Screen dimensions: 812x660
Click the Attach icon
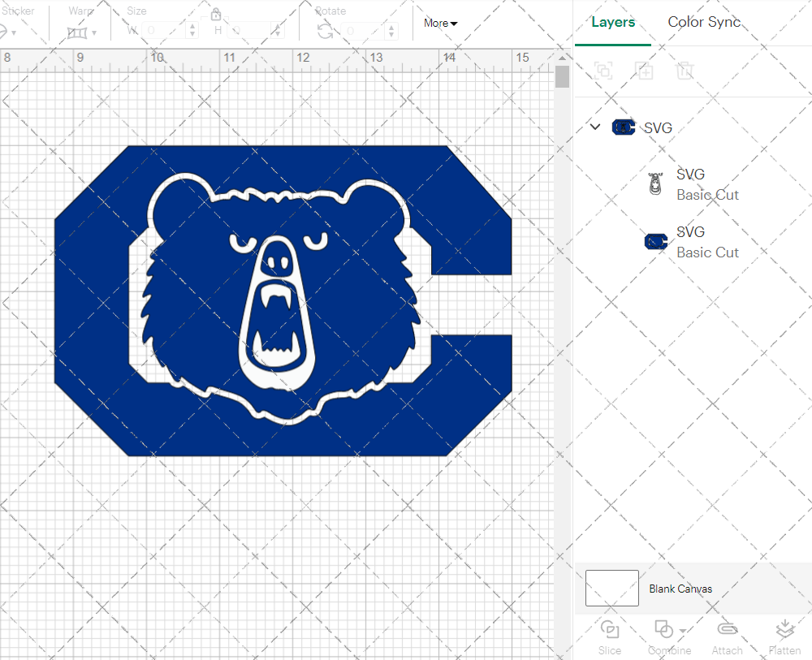coord(727,629)
